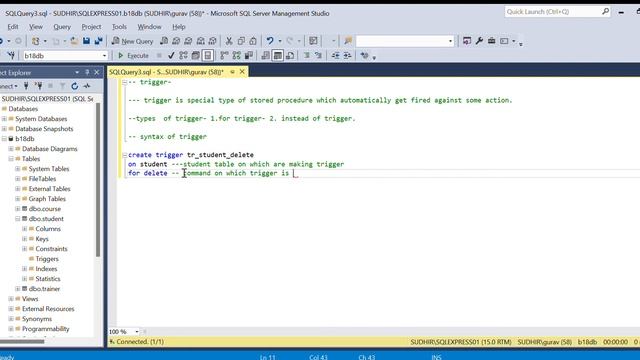Click Refresh in Object Explorer
The width and height of the screenshot is (640, 360).
[75, 86]
